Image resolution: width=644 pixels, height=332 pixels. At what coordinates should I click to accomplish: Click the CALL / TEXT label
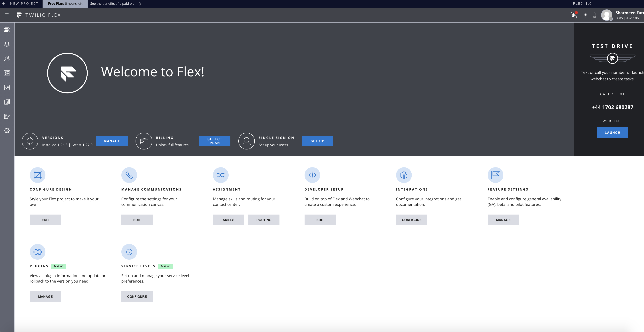(613, 94)
